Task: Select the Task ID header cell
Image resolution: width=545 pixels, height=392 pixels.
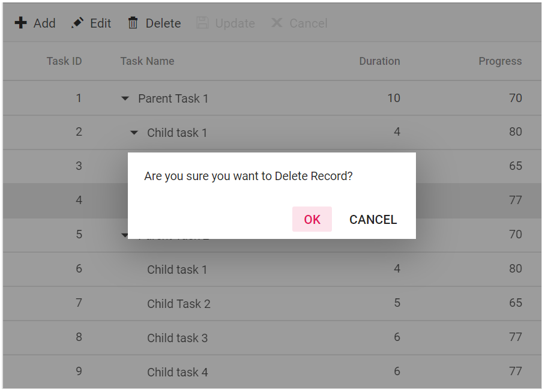Action: pyautogui.click(x=64, y=61)
